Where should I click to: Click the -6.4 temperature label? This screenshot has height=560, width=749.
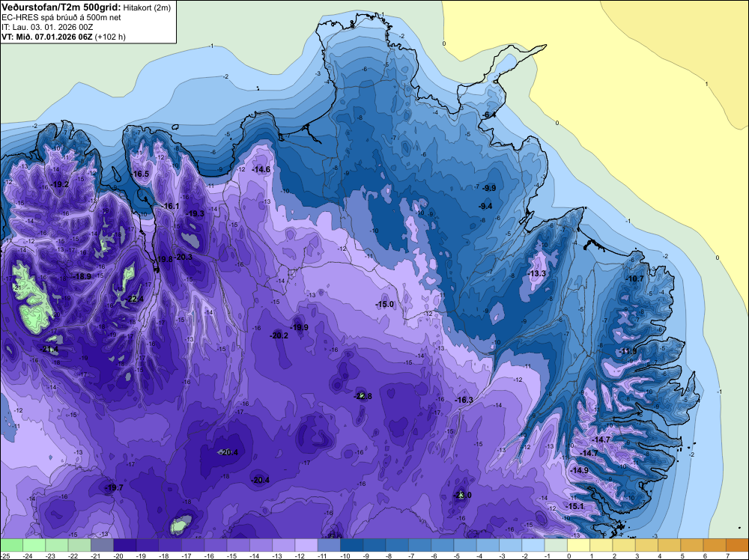coord(488,115)
